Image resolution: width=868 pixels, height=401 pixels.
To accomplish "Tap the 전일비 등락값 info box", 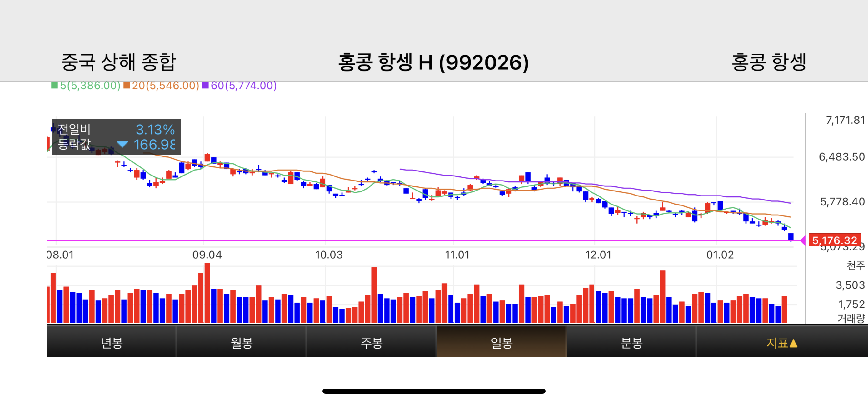I will [116, 137].
